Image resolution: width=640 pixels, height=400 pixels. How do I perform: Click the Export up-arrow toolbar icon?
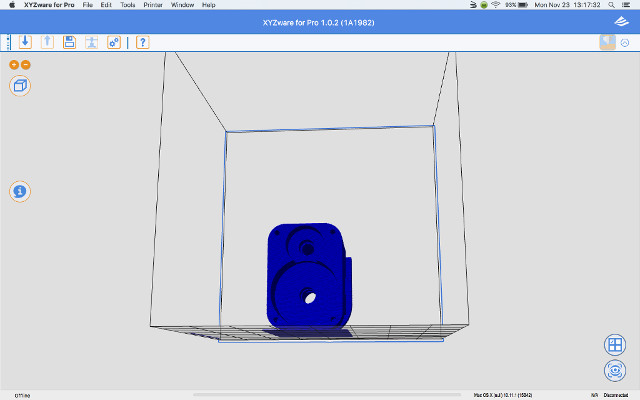point(47,42)
